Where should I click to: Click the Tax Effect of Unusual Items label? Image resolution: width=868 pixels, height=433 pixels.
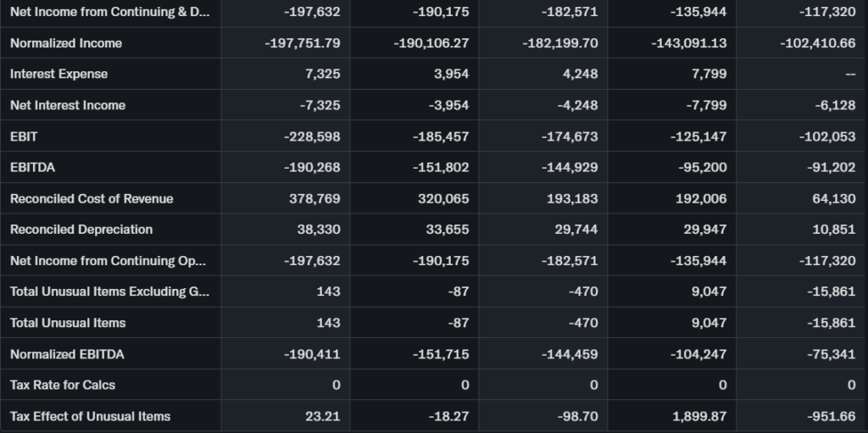pyautogui.click(x=90, y=416)
